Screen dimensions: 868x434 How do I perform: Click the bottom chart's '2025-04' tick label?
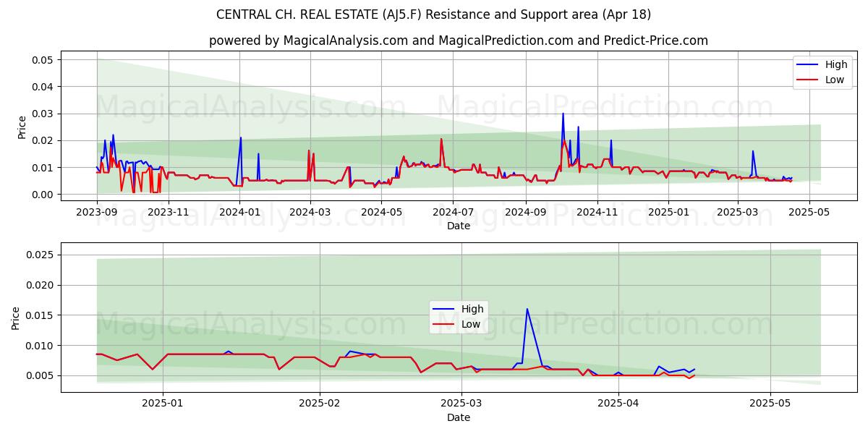618,404
